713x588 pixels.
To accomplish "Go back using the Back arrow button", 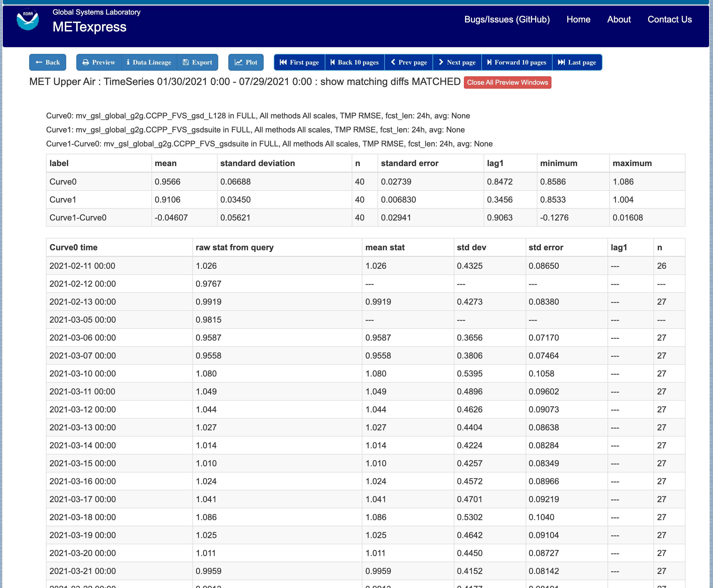I will (48, 62).
